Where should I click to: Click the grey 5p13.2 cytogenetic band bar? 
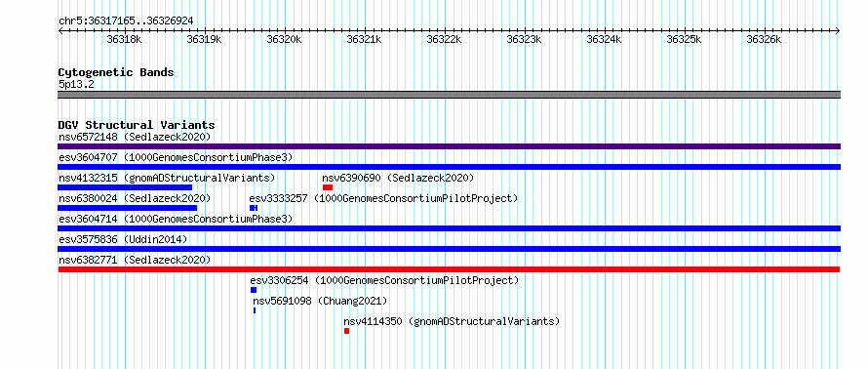pyautogui.click(x=449, y=95)
